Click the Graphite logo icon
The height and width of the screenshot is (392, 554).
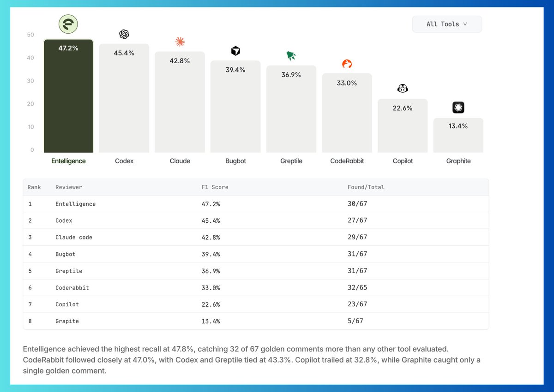[458, 108]
